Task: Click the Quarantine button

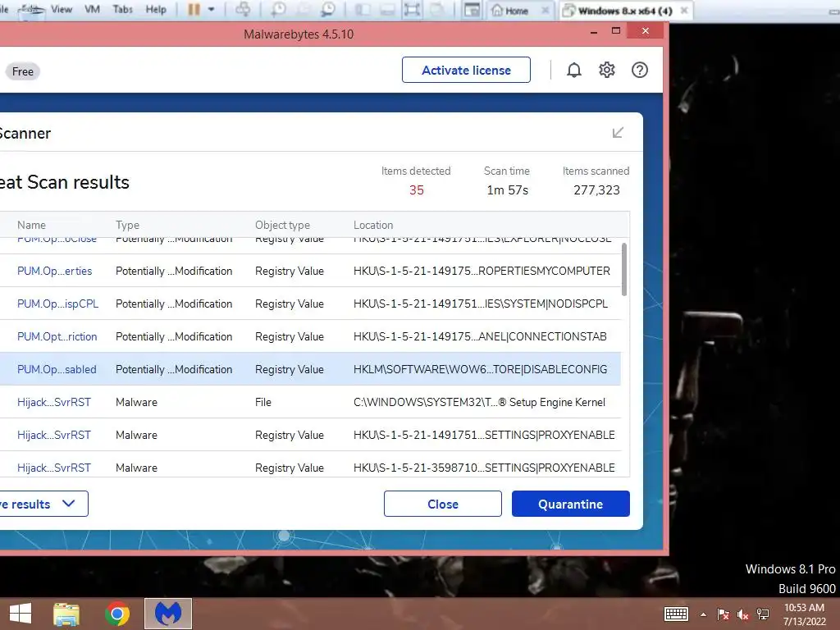Action: pos(571,504)
